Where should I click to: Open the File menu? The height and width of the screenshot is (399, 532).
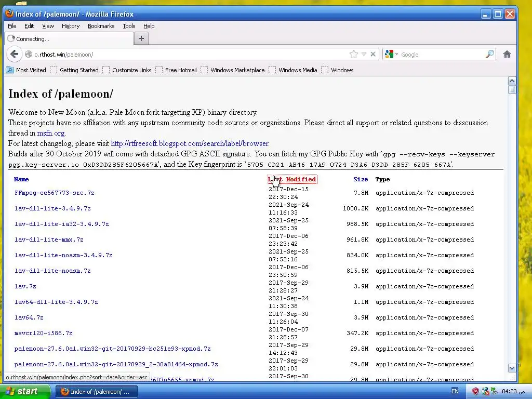click(12, 26)
